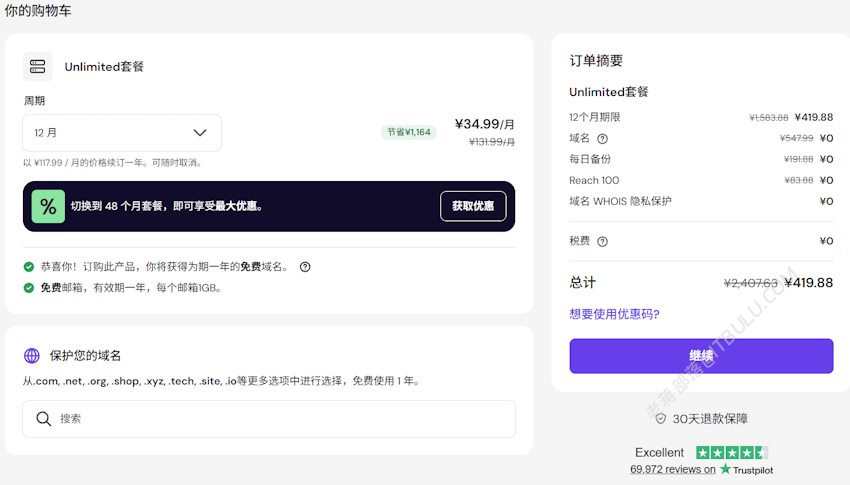
Task: Click the help icon beside 域名 in summary
Action: pyautogui.click(x=602, y=139)
